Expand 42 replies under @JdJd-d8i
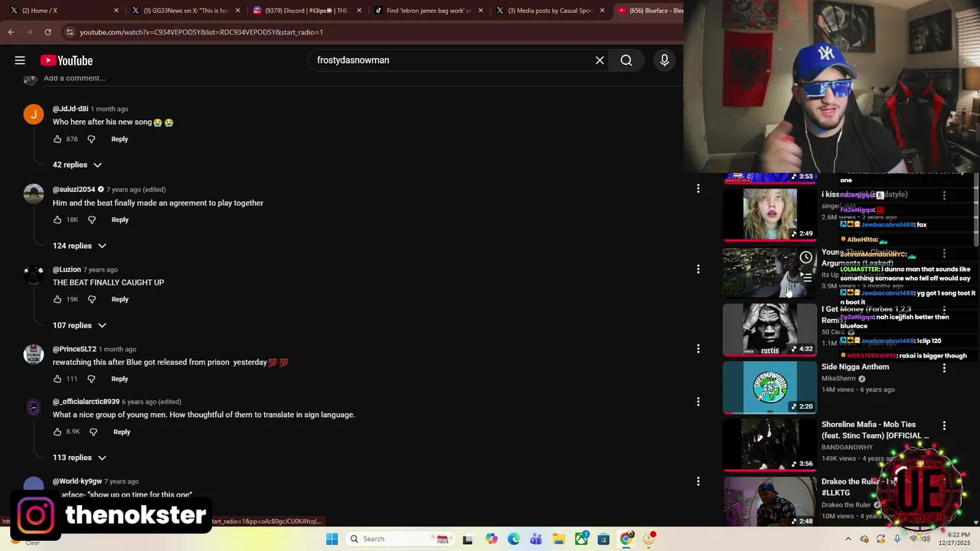Viewport: 980px width, 551px height. [77, 165]
